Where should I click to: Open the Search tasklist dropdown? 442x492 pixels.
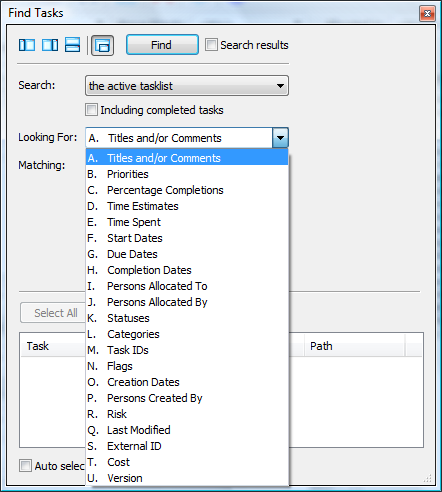pos(187,86)
